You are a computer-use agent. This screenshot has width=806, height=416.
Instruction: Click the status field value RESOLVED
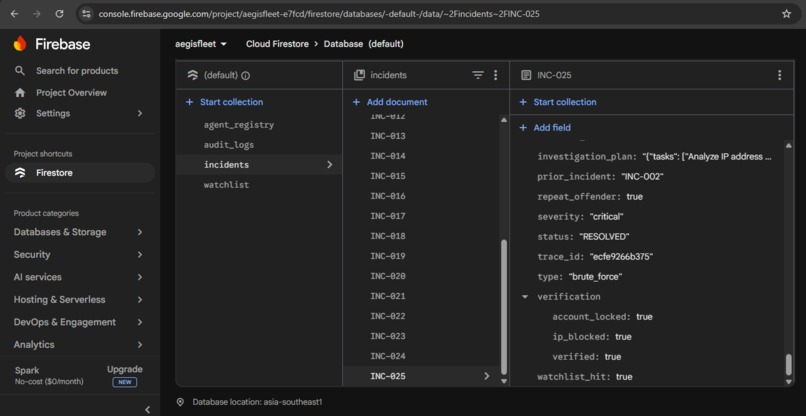point(604,237)
